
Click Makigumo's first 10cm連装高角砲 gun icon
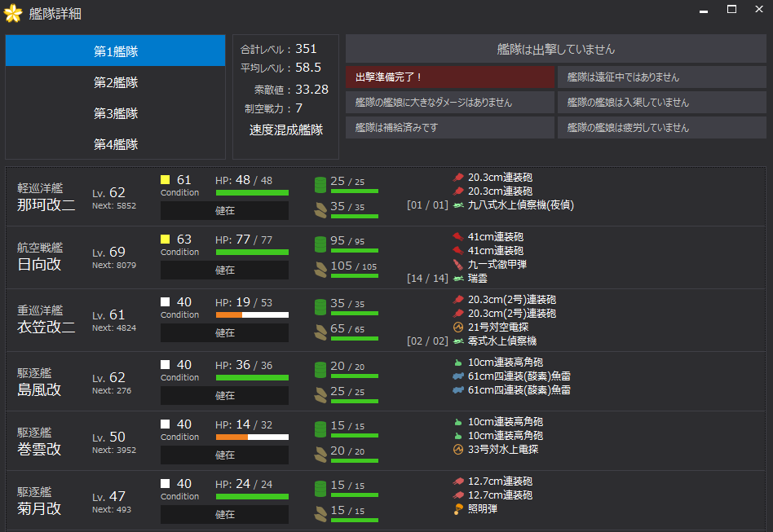coord(458,422)
